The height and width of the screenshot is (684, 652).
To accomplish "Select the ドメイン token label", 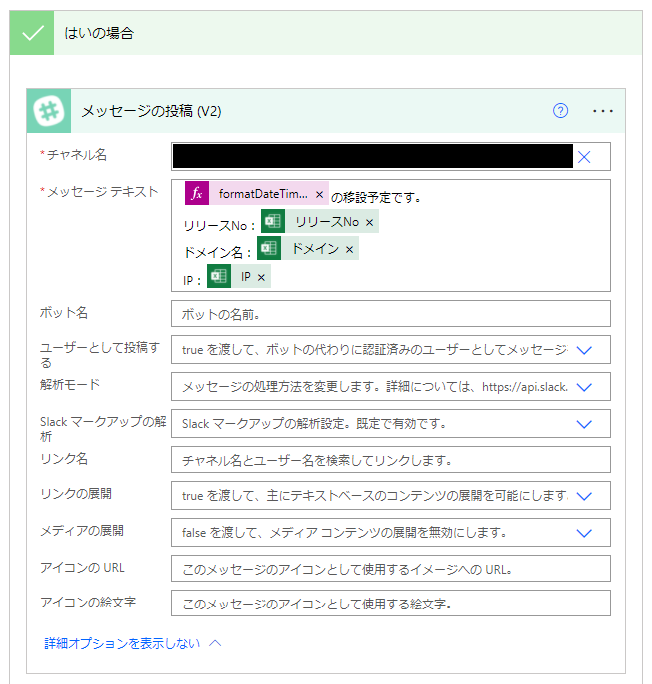I will tap(315, 249).
